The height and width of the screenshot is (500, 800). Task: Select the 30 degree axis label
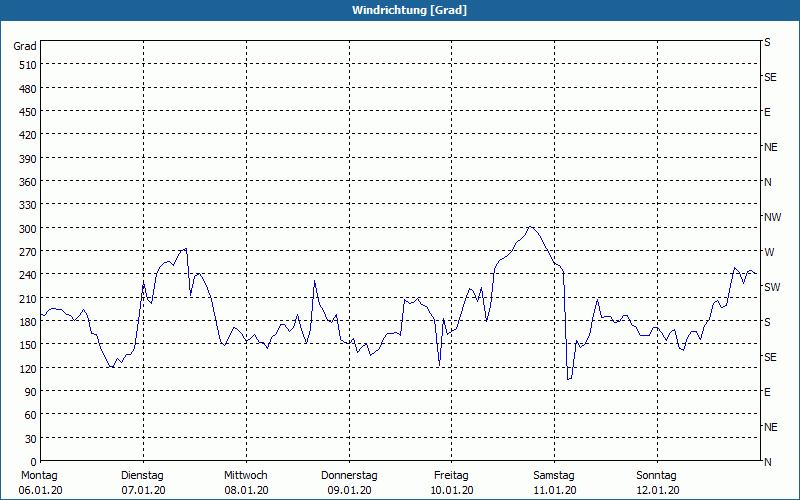(x=31, y=439)
